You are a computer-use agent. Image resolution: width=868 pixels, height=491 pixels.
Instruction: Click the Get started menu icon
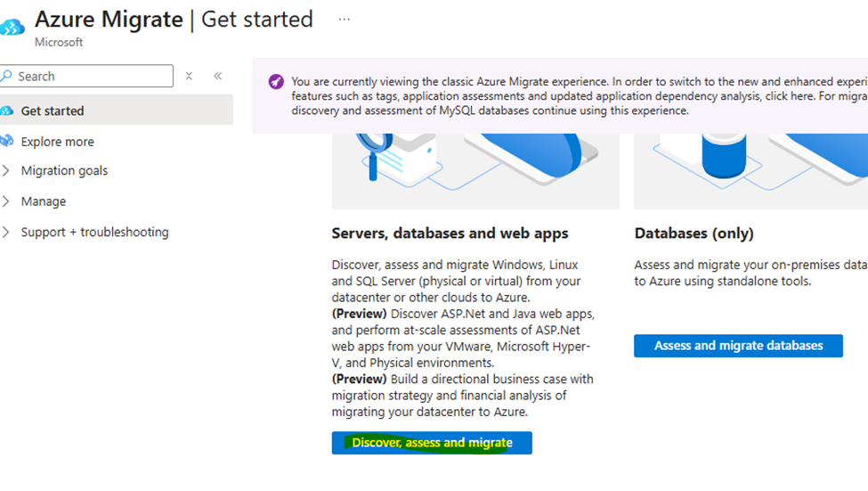[x=6, y=110]
